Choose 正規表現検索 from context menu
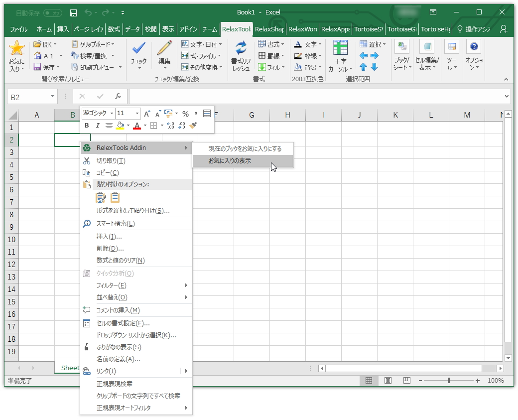The height and width of the screenshot is (420, 518). (x=136, y=384)
